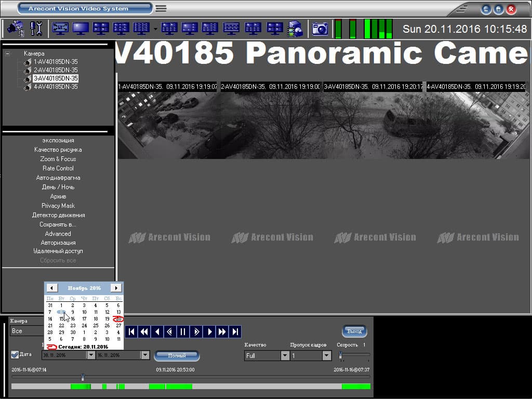The image size is (532, 399).
Task: Collapse the Камера tree node
Action: [x=7, y=54]
